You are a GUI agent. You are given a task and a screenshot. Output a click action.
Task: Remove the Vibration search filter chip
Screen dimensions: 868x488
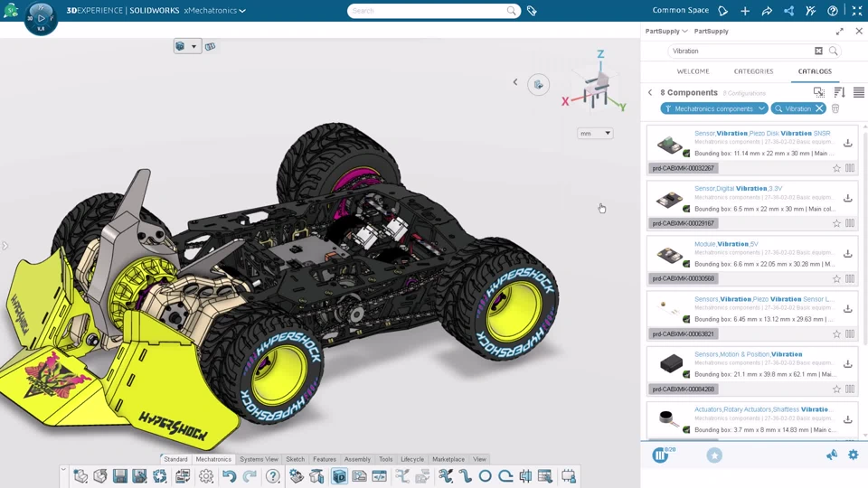[819, 108]
